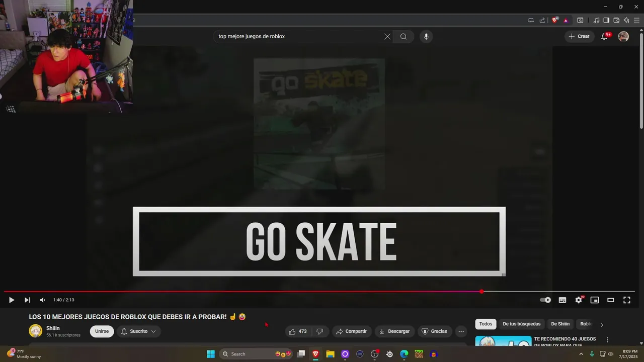Enter fullscreen mode

point(627,300)
